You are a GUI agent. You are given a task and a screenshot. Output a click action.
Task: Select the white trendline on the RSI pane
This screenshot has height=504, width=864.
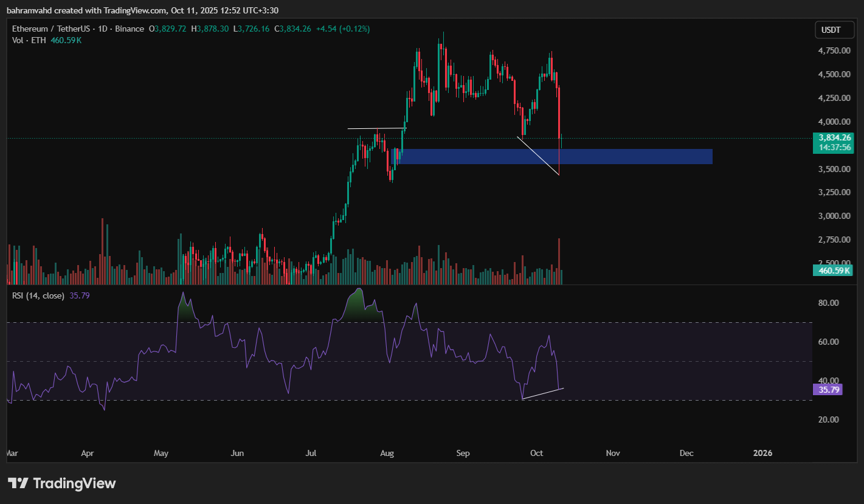pos(542,393)
